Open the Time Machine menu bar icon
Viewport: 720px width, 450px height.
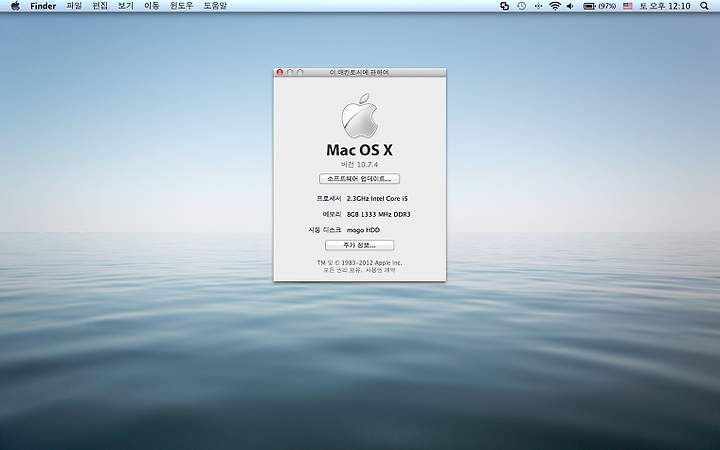point(521,6)
